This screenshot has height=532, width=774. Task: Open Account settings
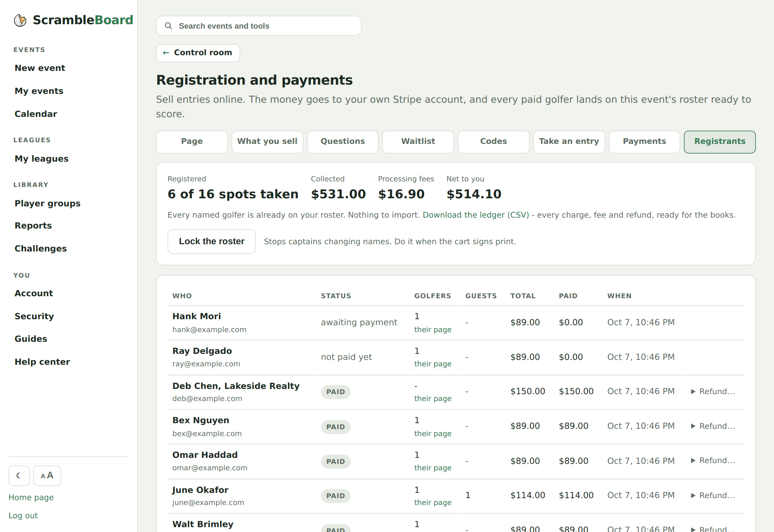tap(34, 293)
